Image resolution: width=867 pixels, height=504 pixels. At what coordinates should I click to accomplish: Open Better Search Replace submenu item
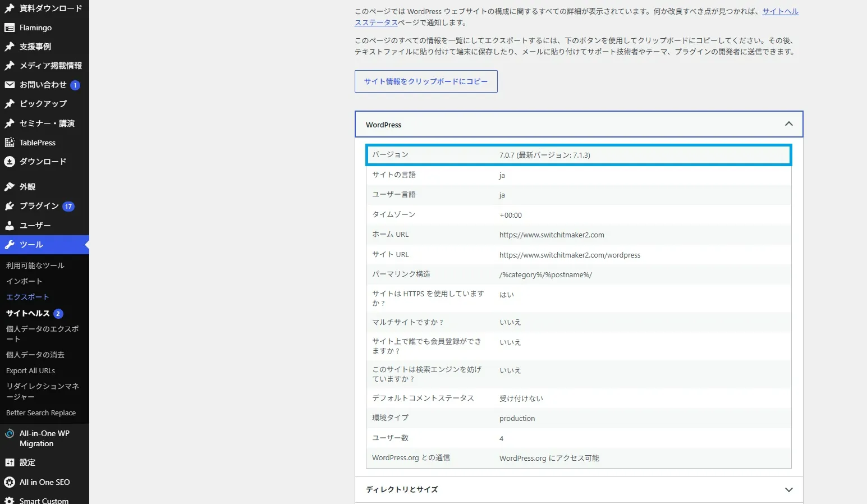pos(41,413)
